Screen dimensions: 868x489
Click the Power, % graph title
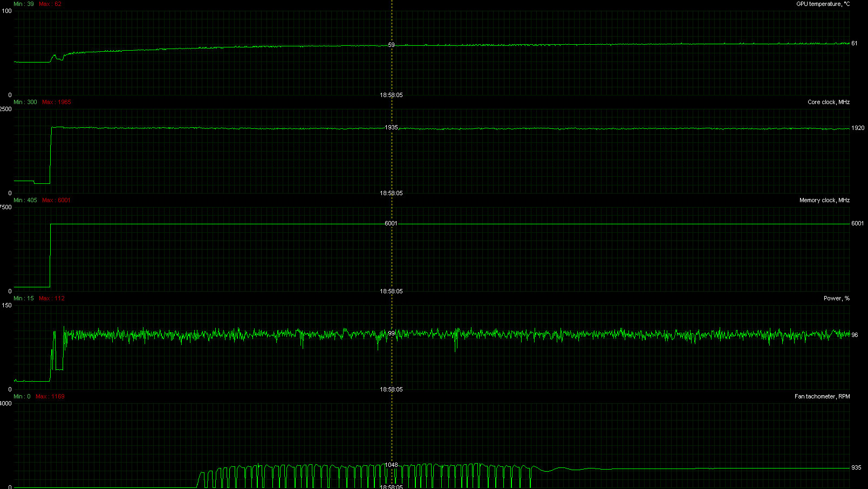836,299
